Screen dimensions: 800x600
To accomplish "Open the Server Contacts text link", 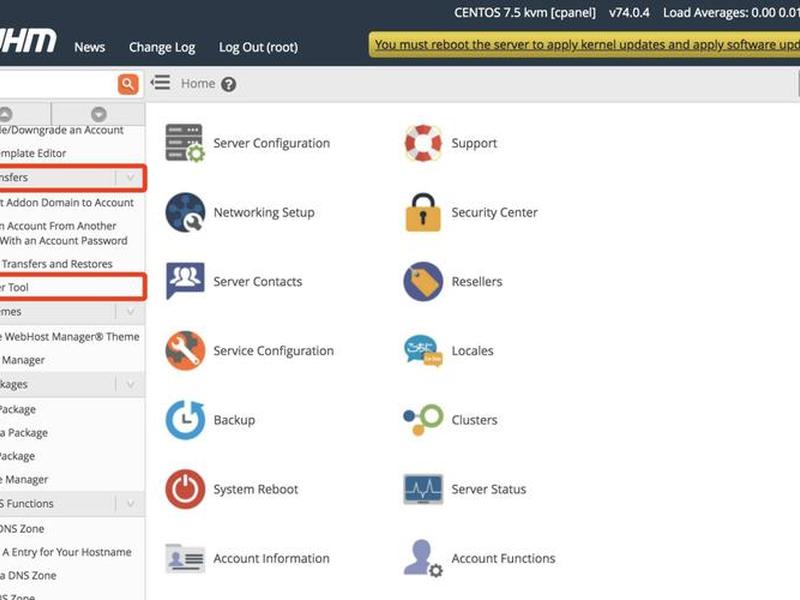I will 258,282.
